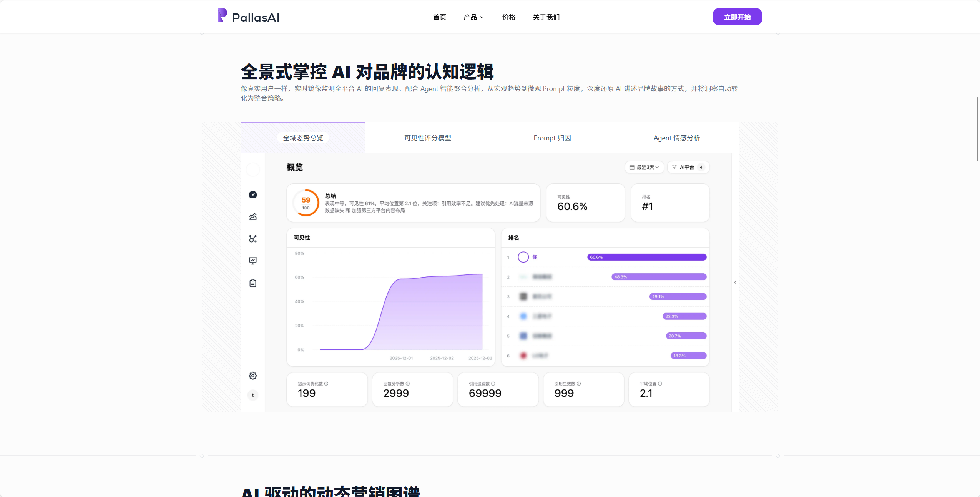Viewport: 980px width, 497px height.
Task: Click the 't' user avatar
Action: click(x=253, y=395)
